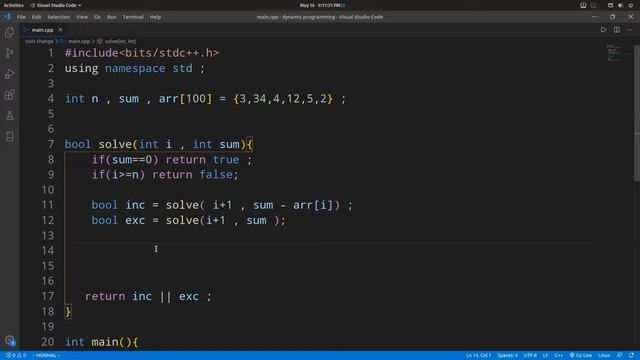This screenshot has width=640, height=360.
Task: Change indentation via Spaces: 4
Action: [x=507, y=355]
